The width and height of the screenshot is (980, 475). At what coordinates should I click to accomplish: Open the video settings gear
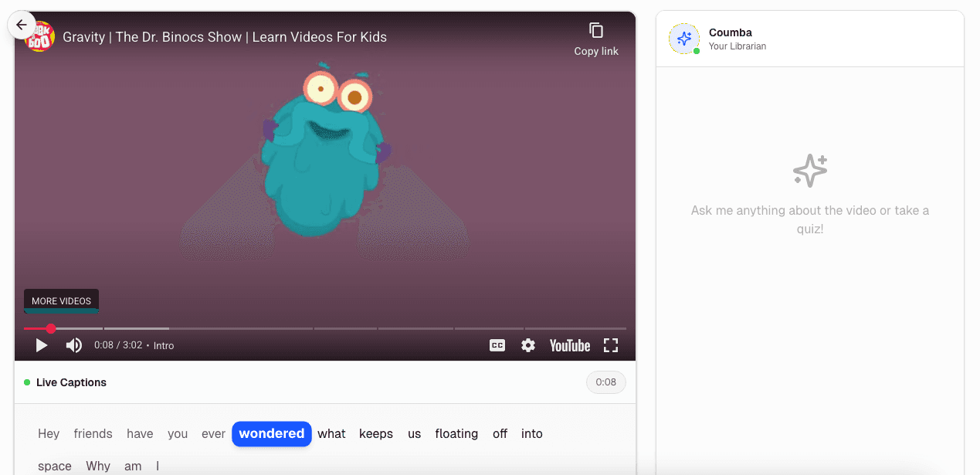pyautogui.click(x=528, y=345)
